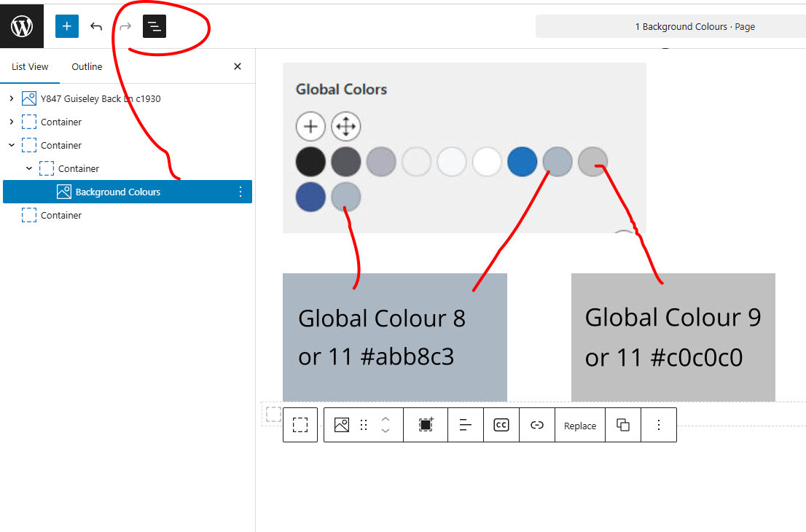Image resolution: width=806 pixels, height=532 pixels.
Task: Click the align icon in block toolbar
Action: point(466,426)
